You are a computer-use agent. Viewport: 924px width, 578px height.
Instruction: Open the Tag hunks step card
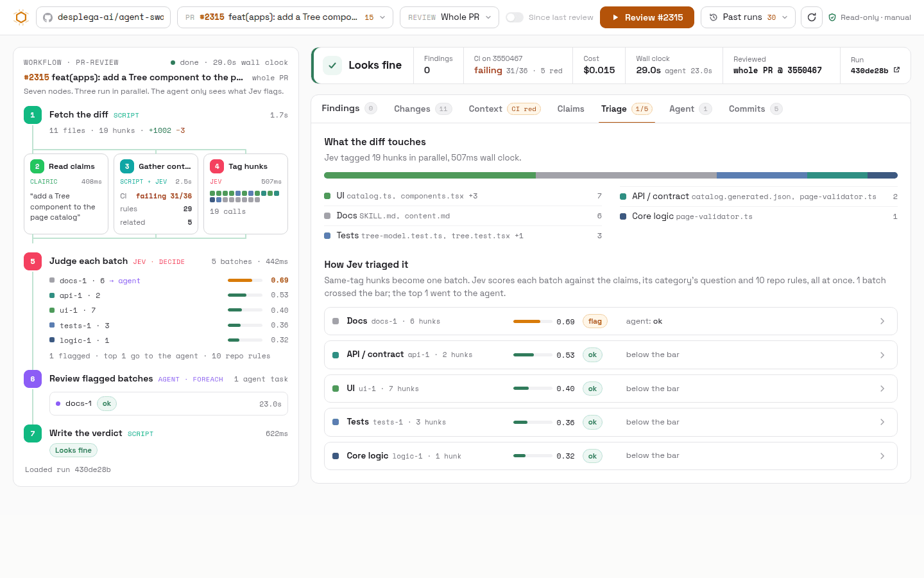point(246,194)
